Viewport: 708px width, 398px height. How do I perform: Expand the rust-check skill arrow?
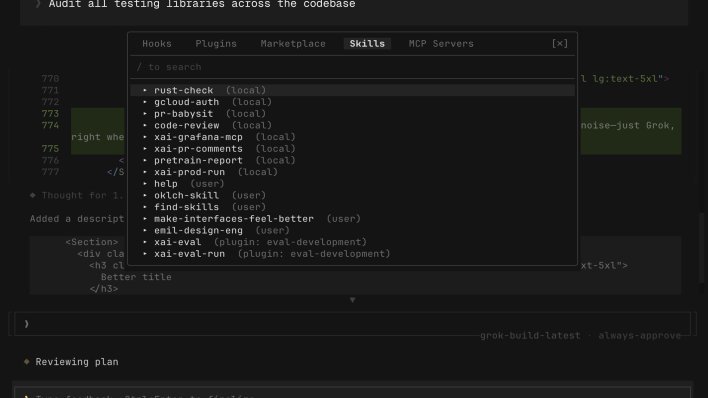145,90
